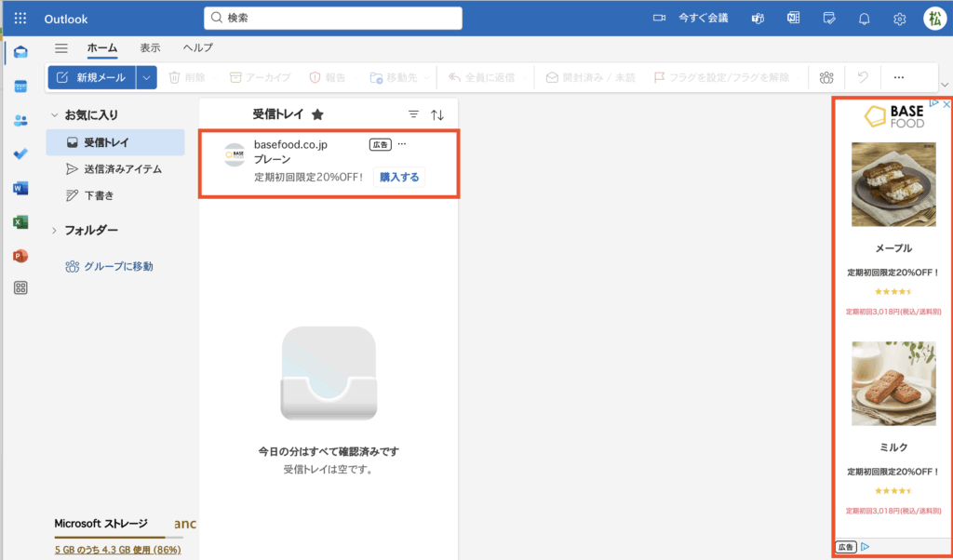
Task: Toggle the navigation pane hamburger button
Action: tap(60, 48)
